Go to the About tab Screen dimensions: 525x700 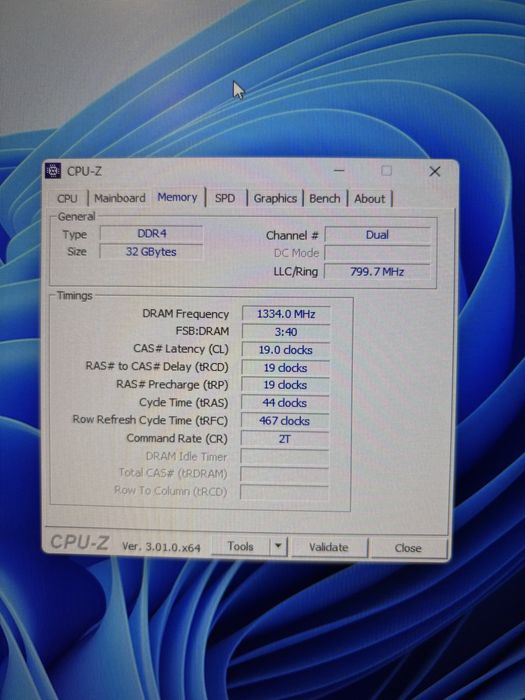tap(369, 199)
